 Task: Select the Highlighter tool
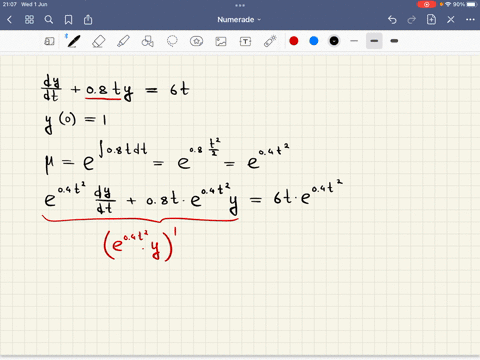123,41
